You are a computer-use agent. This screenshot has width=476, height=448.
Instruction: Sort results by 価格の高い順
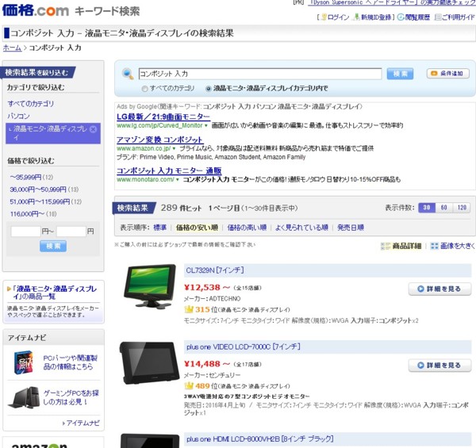(x=247, y=228)
